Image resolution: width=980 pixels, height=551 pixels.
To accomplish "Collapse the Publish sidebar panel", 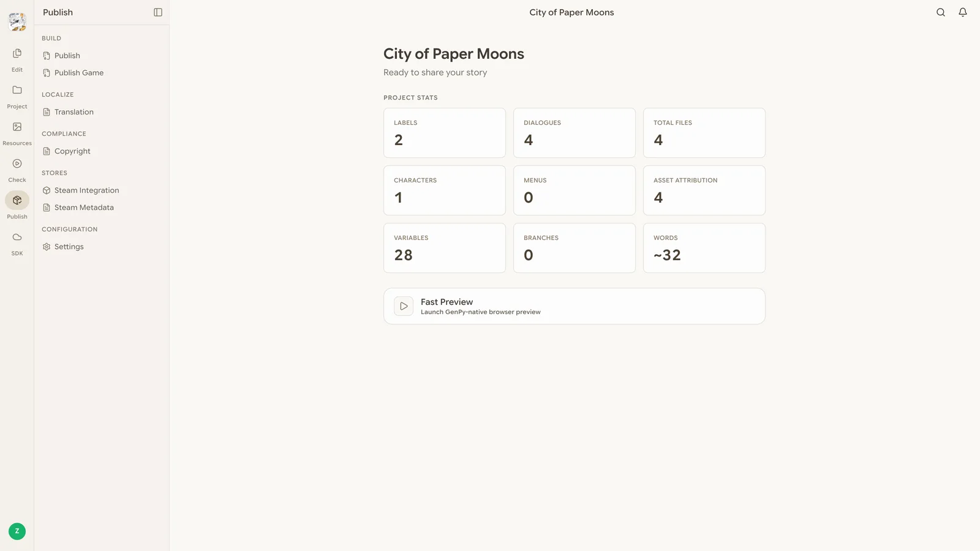I will point(158,12).
